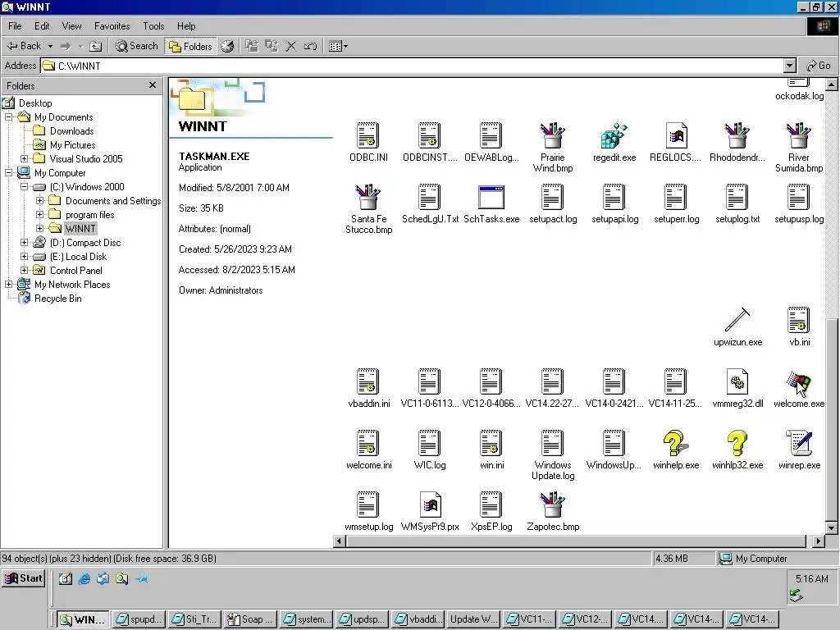Select Santa Fe Stucco.bmp icon
The image size is (840, 630).
368,197
